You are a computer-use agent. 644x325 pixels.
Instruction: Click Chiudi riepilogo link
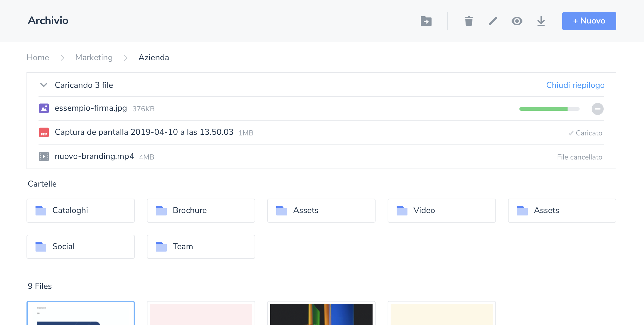point(575,85)
